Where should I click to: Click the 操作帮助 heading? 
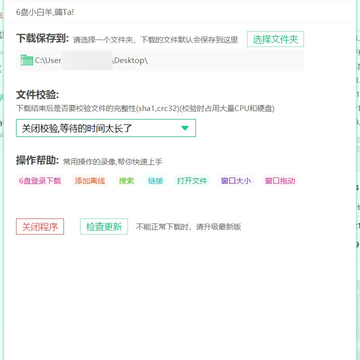(x=37, y=160)
